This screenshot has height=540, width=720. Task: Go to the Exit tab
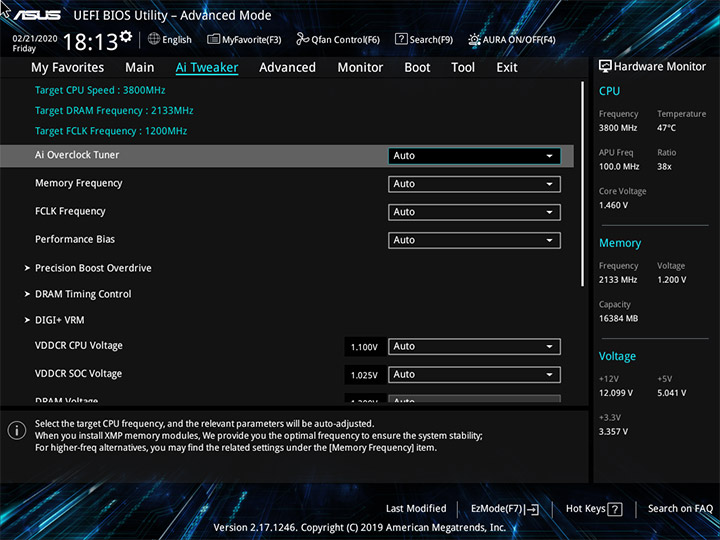[x=507, y=68]
